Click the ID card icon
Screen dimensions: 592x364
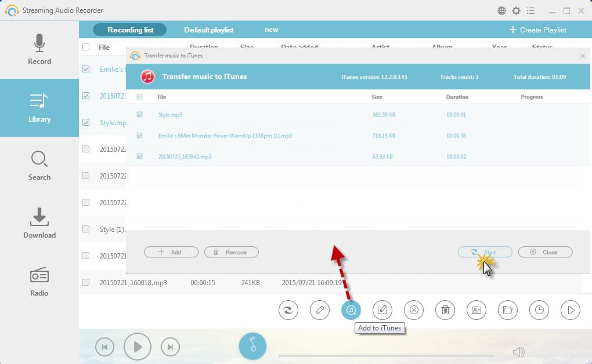coord(477,310)
